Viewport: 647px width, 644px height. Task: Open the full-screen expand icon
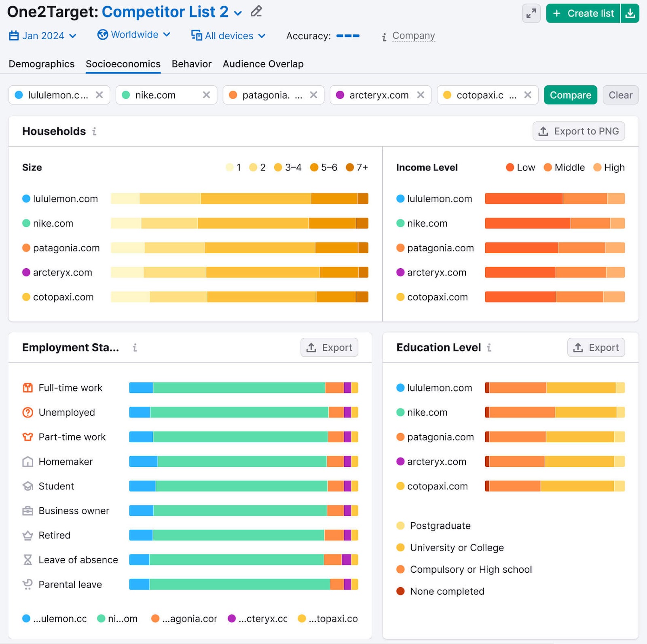pos(531,13)
